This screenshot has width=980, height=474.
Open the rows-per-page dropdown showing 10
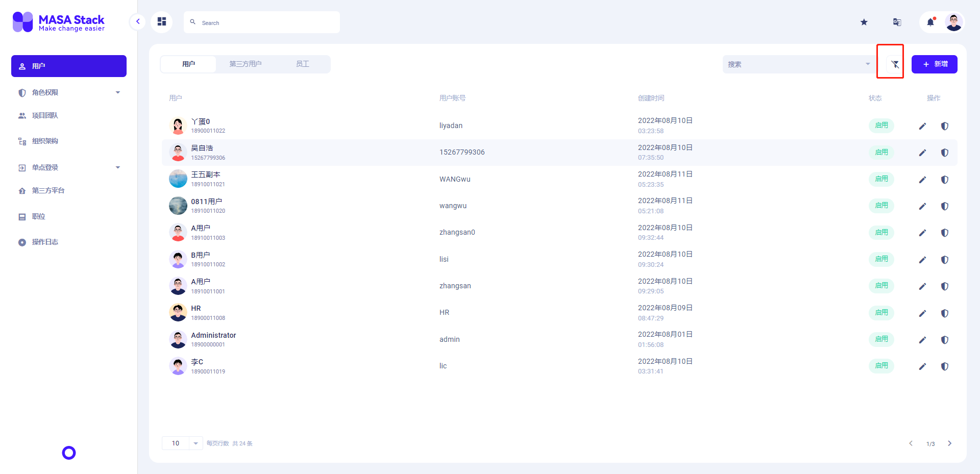click(182, 443)
